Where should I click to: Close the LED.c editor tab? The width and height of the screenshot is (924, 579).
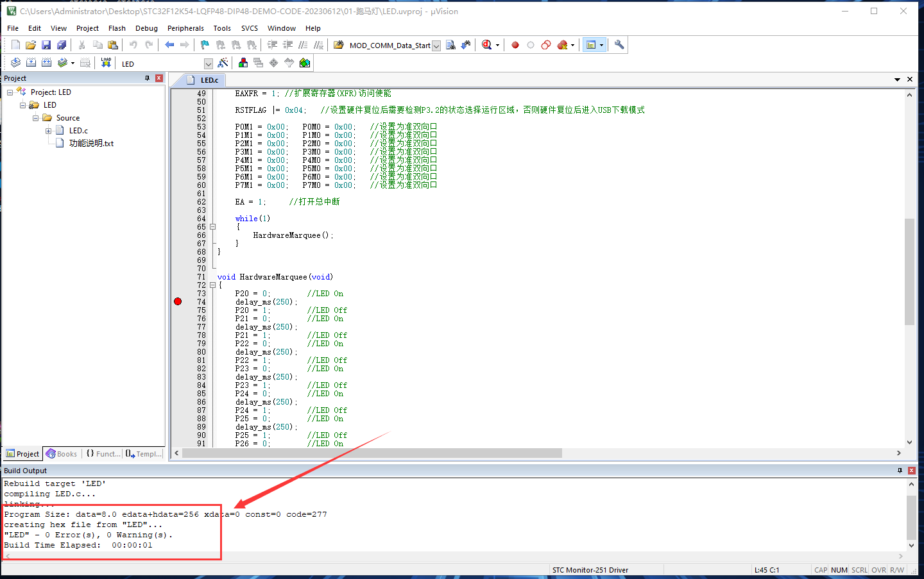tap(910, 80)
